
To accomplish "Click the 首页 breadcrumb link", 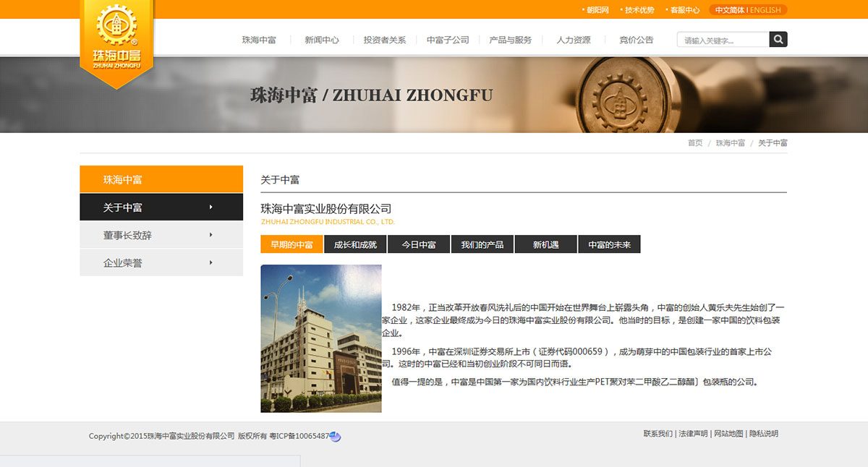I will pyautogui.click(x=696, y=142).
